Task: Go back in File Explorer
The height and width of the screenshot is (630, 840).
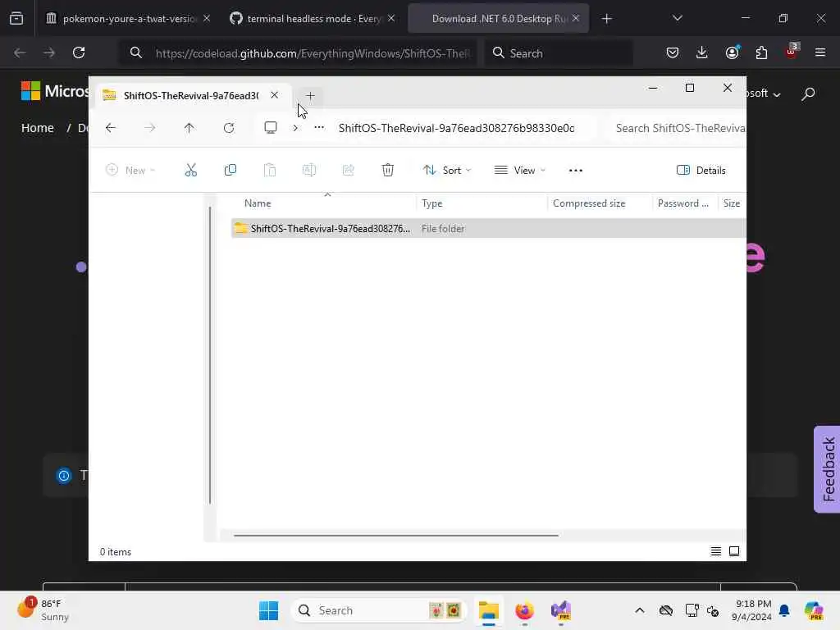Action: pyautogui.click(x=111, y=128)
